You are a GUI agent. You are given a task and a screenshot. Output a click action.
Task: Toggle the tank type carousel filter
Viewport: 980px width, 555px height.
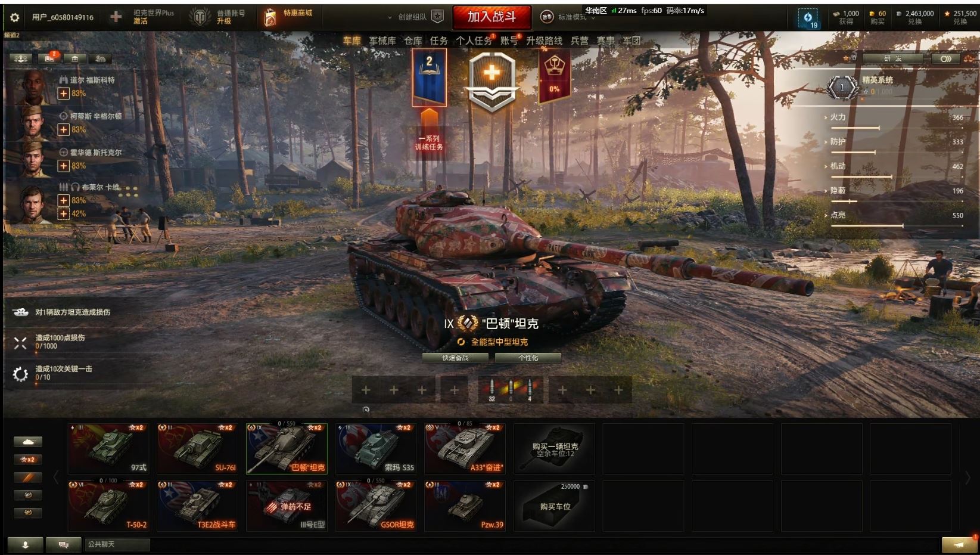28,442
